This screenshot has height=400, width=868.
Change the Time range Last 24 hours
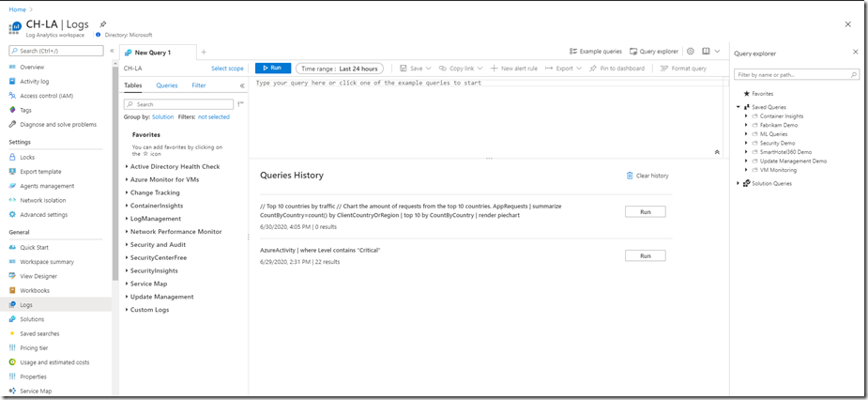[x=340, y=69]
